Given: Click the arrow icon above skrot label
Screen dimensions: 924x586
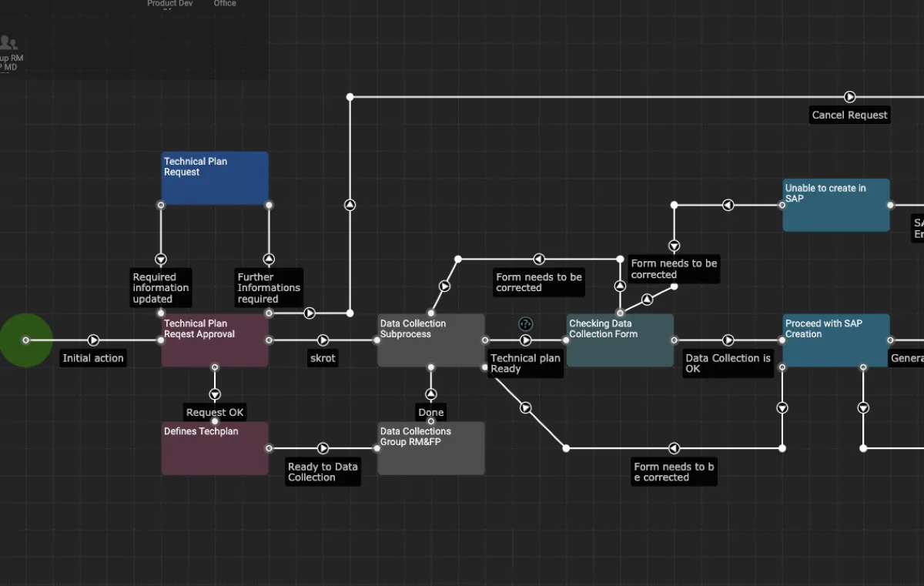Looking at the screenshot, I should [323, 340].
